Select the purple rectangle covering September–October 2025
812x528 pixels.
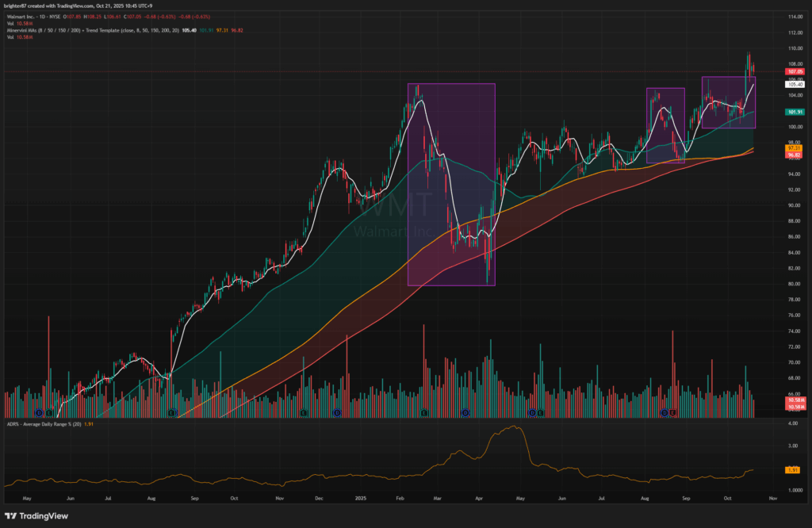(x=729, y=102)
